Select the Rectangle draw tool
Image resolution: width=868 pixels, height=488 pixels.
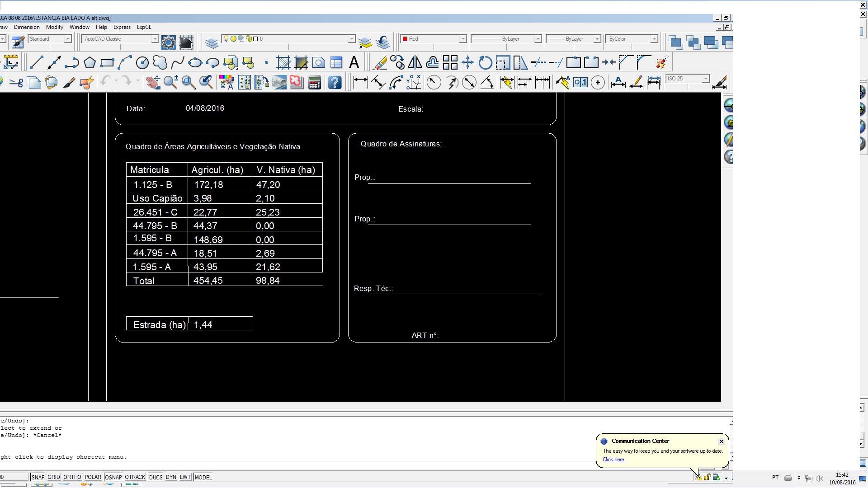pyautogui.click(x=107, y=63)
